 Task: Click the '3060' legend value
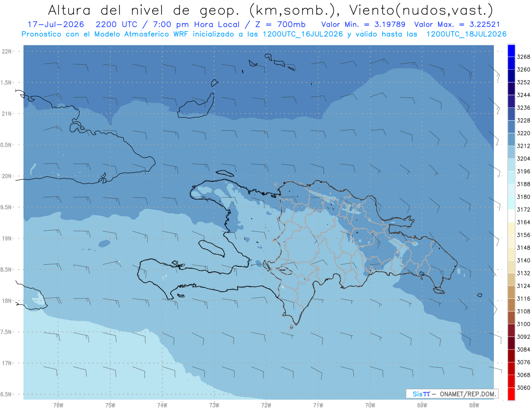pyautogui.click(x=524, y=388)
